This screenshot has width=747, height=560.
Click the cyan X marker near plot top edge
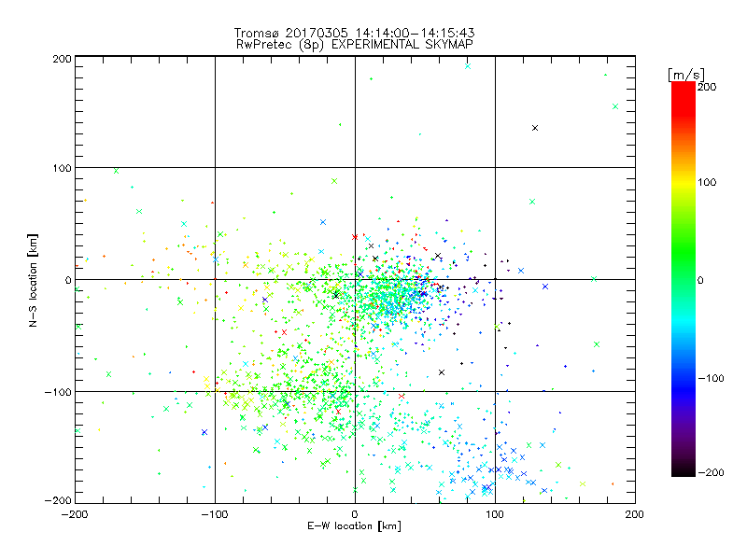(468, 66)
